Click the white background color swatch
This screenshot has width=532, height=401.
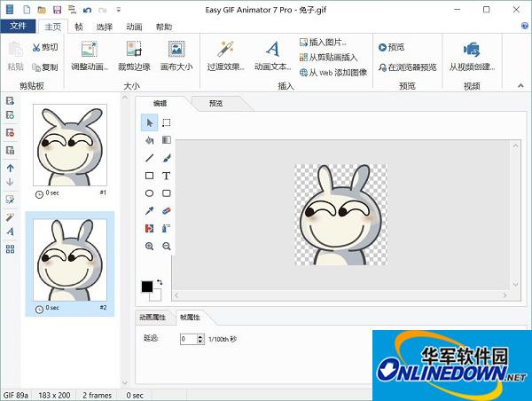pyautogui.click(x=157, y=295)
